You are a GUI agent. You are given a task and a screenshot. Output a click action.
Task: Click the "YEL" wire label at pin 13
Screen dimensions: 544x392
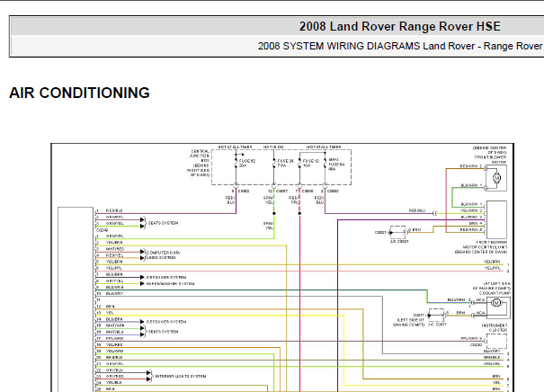[110, 313]
